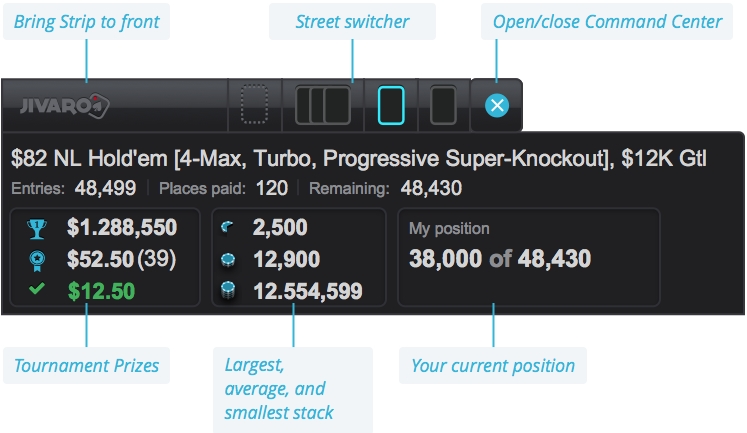Click the Open/close Command Center label
Viewport: 747px width, 433px height.
click(607, 22)
